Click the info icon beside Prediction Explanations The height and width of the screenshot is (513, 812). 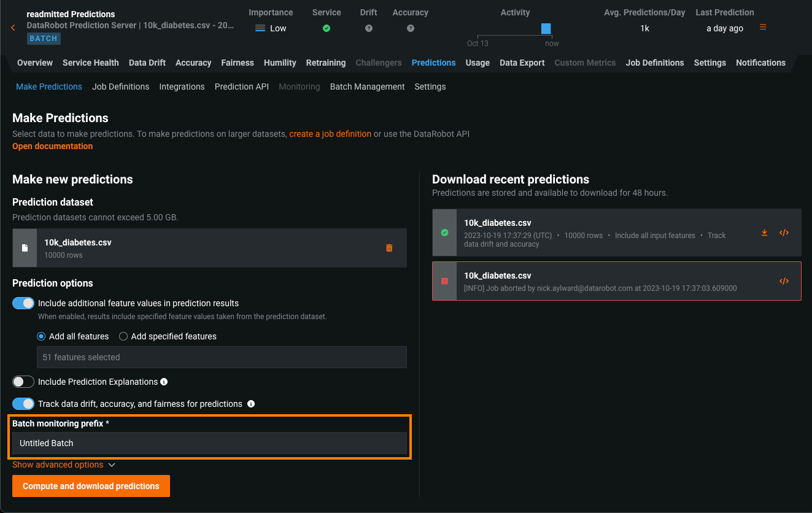pos(164,382)
